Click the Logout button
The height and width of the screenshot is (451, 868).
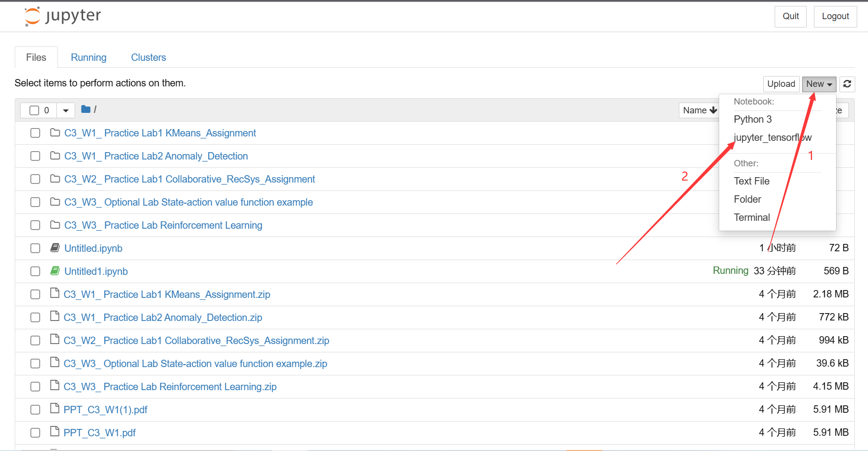point(835,16)
